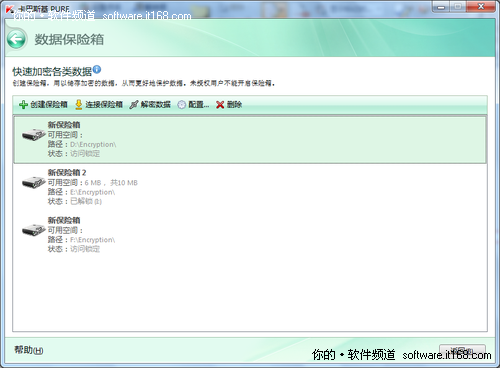Click the path text E:\Encryption\

click(x=92, y=192)
